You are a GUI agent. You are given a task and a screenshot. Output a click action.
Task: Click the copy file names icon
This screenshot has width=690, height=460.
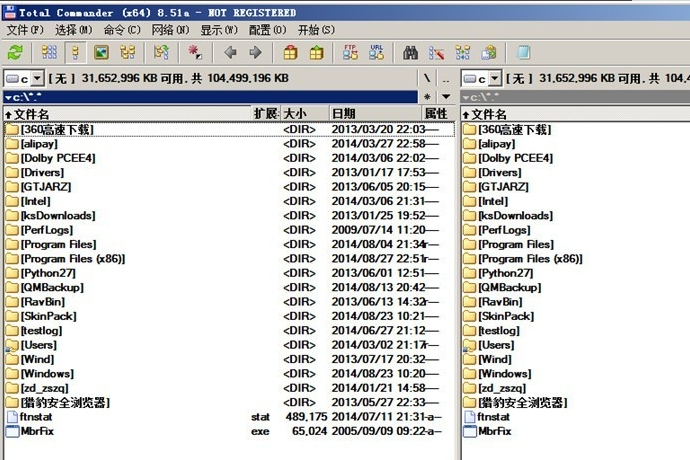(488, 53)
